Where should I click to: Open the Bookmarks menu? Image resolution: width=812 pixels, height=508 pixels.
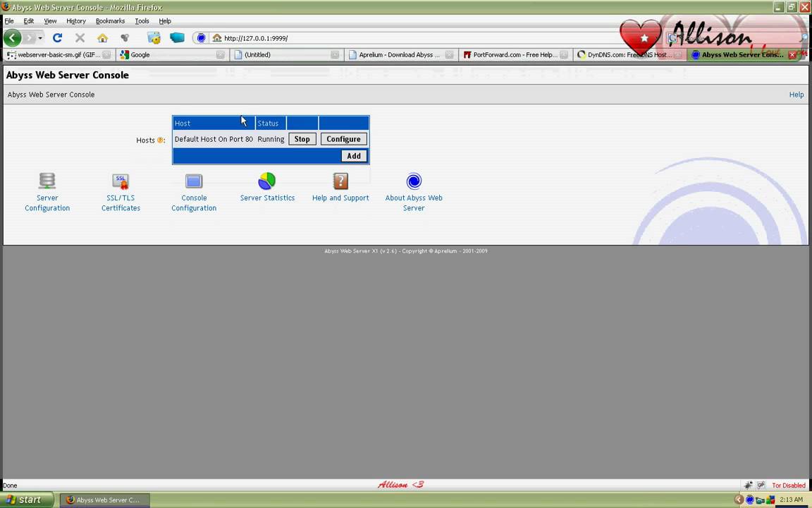coord(110,20)
